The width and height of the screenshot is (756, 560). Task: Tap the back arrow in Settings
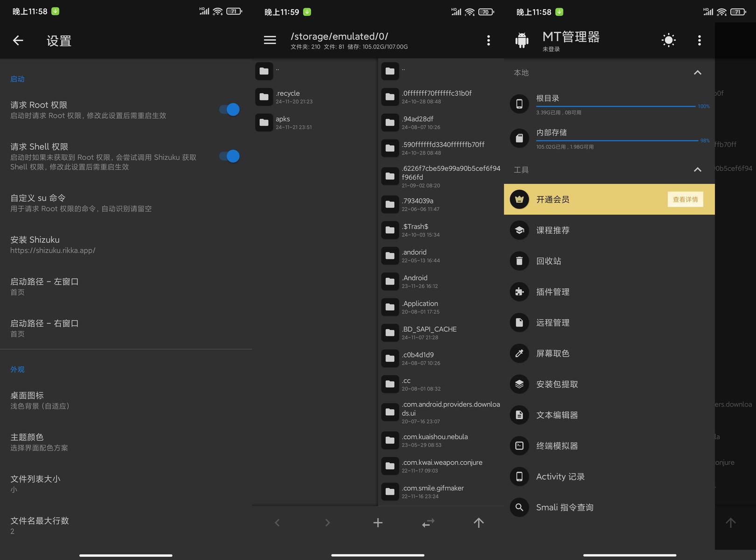pos(18,41)
